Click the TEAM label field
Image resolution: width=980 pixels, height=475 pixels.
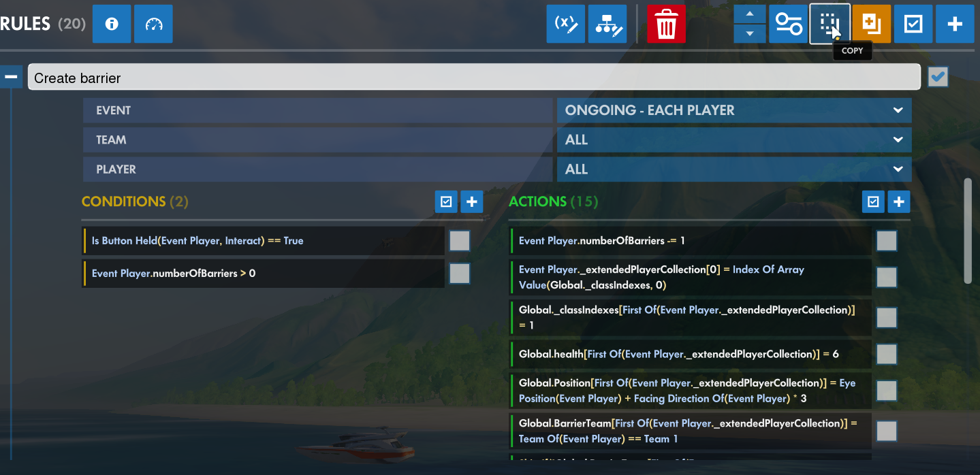tap(318, 140)
